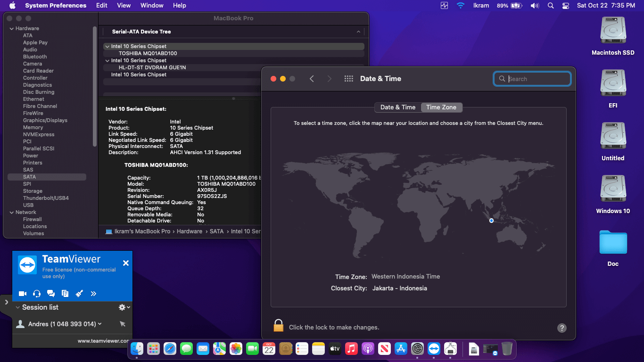Click the Search field in Date & Time
The image size is (644, 362).
(x=532, y=79)
